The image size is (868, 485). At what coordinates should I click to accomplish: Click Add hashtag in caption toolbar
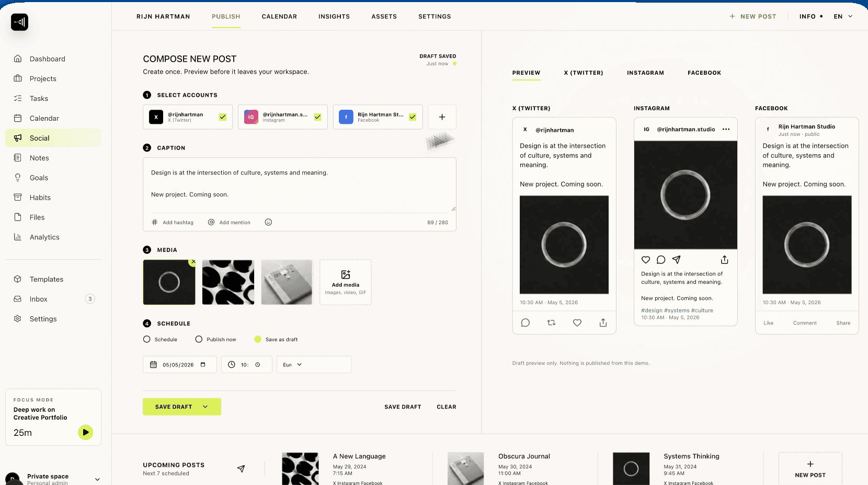173,223
